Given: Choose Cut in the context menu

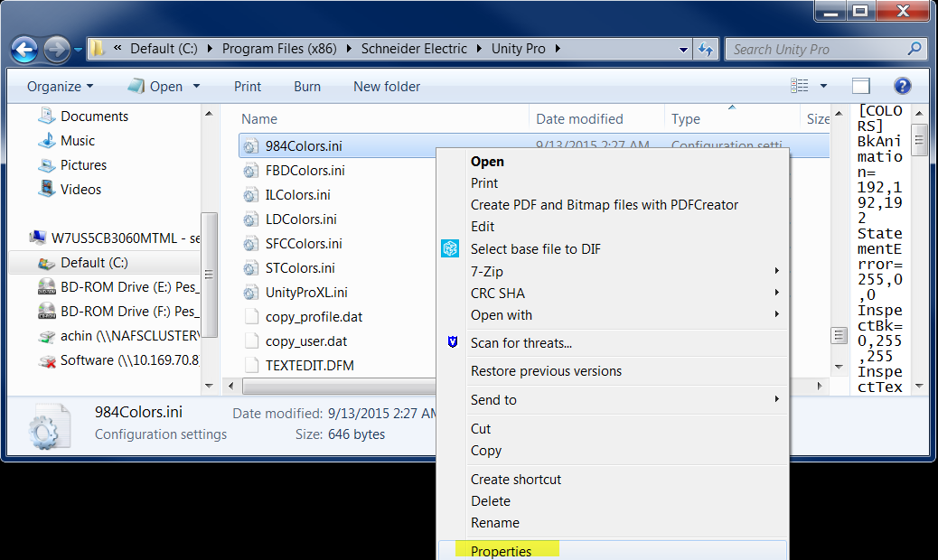Looking at the screenshot, I should point(614,428).
